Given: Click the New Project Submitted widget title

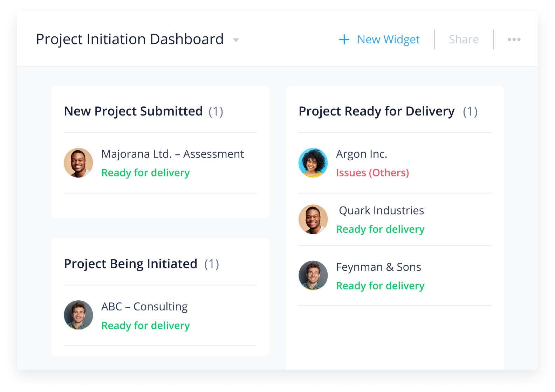Looking at the screenshot, I should click(x=133, y=111).
